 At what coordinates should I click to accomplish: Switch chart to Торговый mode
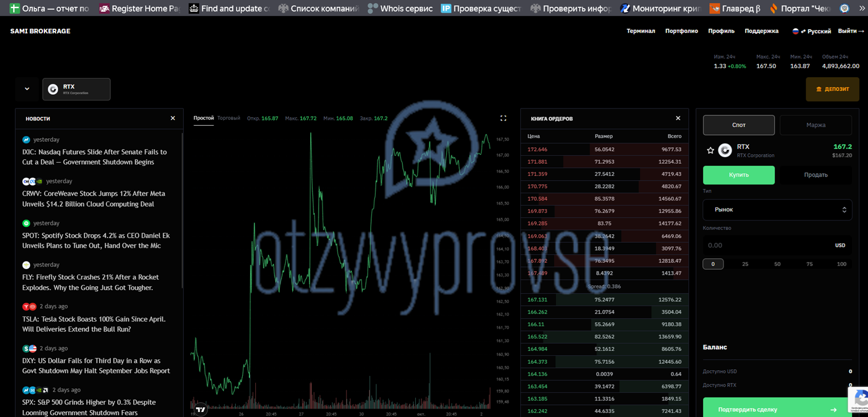[229, 118]
